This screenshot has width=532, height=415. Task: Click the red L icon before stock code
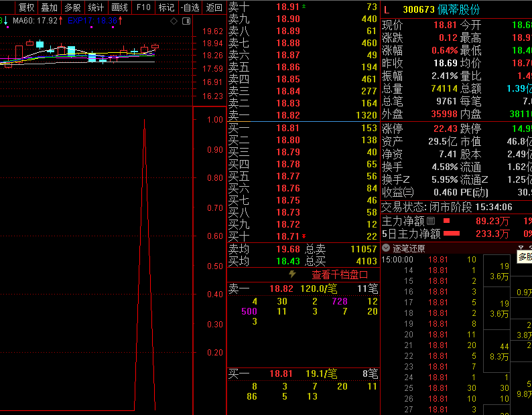387,9
